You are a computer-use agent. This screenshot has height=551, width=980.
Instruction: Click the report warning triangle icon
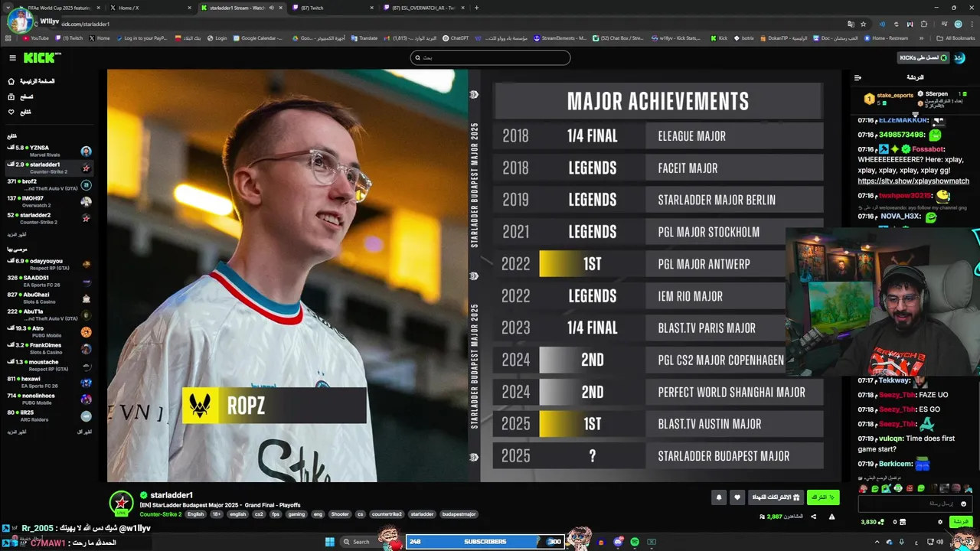pyautogui.click(x=831, y=517)
